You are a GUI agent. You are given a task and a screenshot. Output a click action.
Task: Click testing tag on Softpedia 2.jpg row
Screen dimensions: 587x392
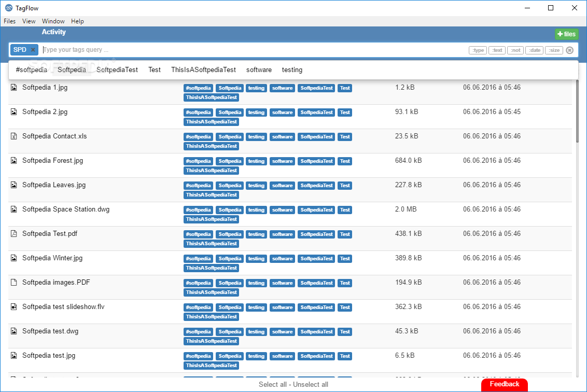[257, 113]
